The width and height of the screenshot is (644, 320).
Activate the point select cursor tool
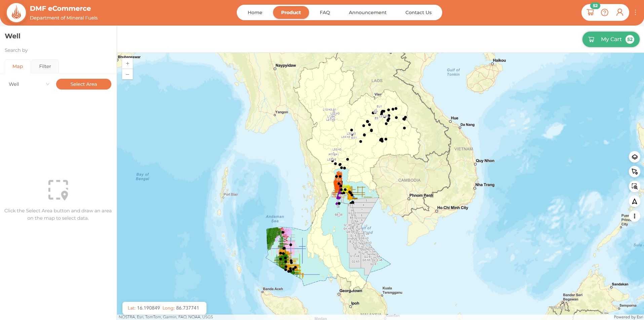tap(634, 172)
